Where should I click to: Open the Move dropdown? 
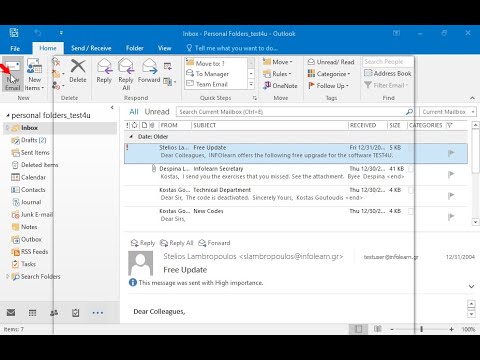[x=277, y=62]
